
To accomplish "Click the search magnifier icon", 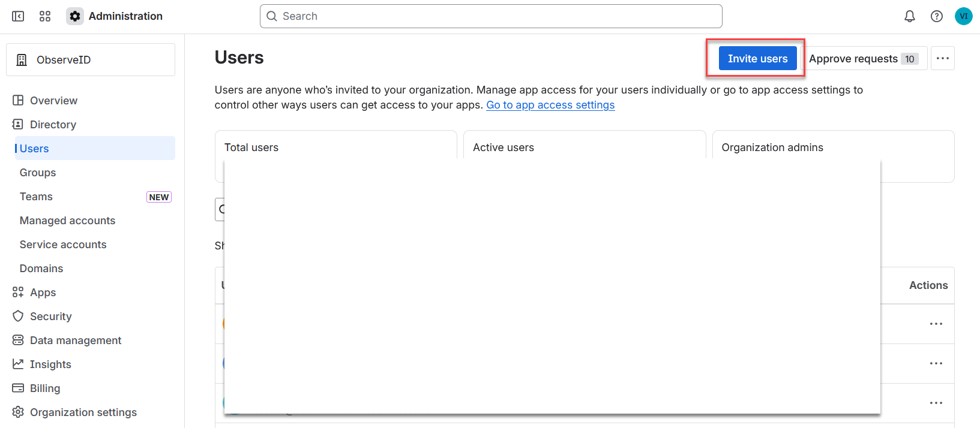I will click(272, 16).
